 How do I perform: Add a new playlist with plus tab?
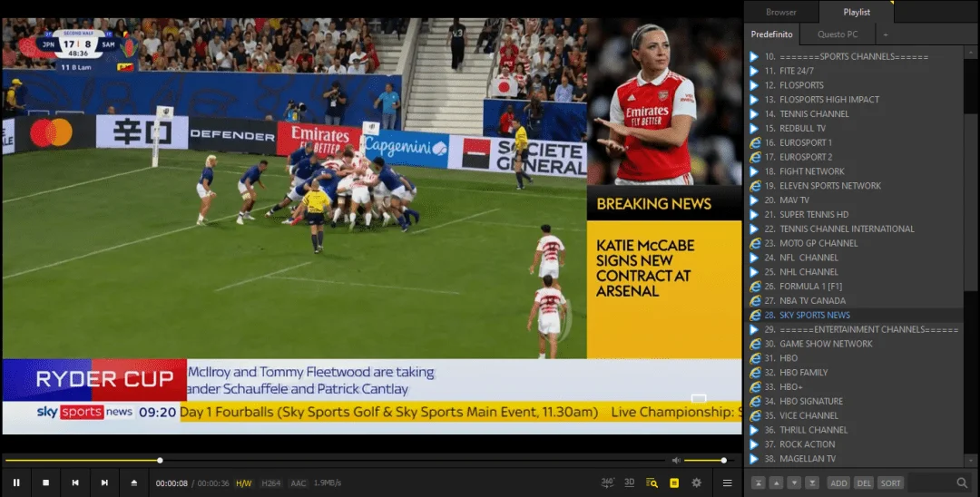(x=886, y=34)
